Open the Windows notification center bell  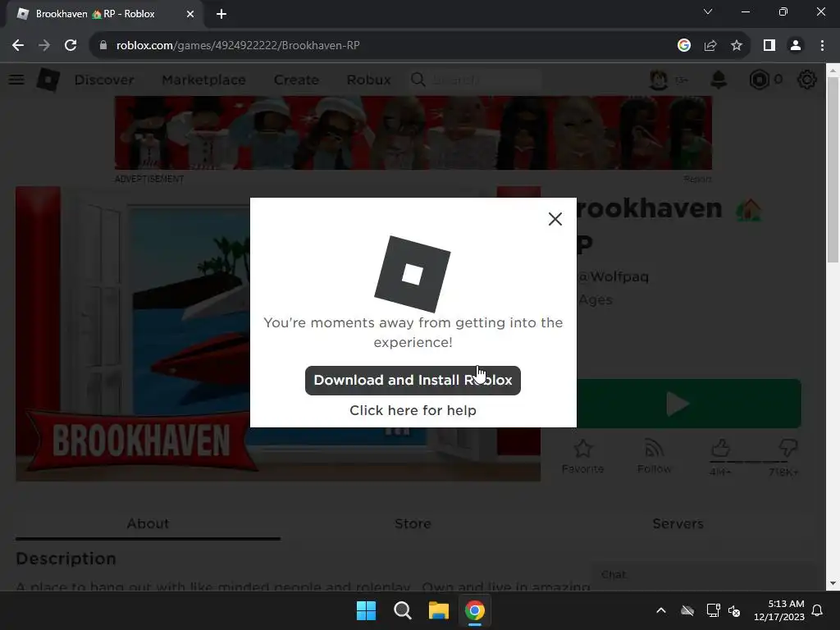[818, 610]
